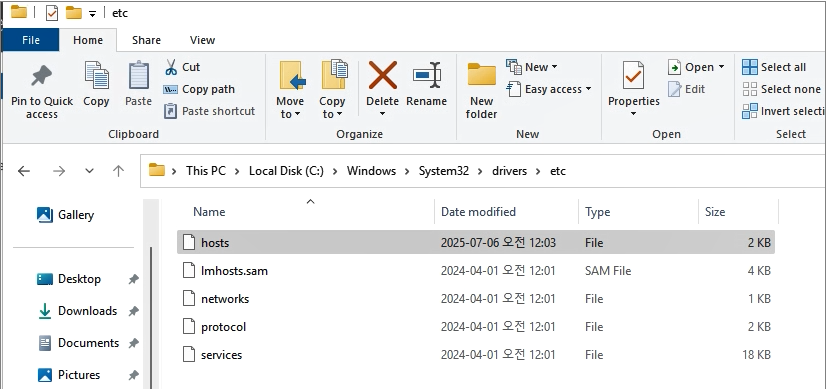Open the Easy access dropdown
Screen dimensions: 826x389
(x=549, y=89)
